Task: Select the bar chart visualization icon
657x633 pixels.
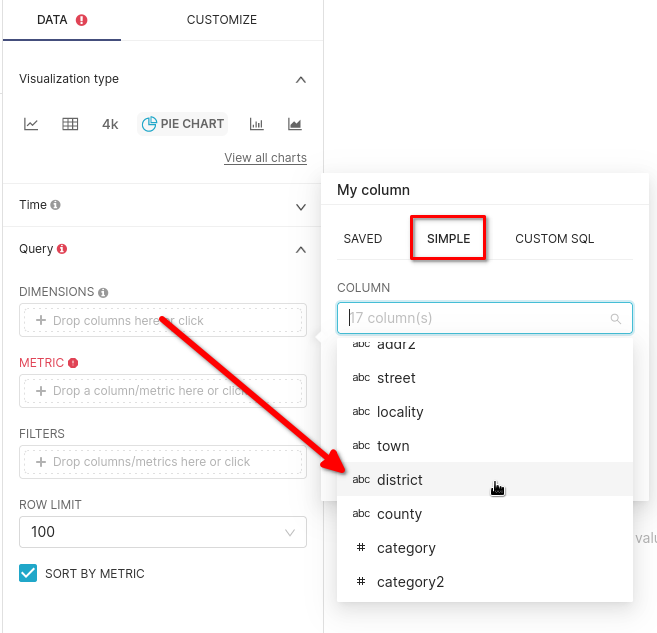Action: tap(257, 124)
